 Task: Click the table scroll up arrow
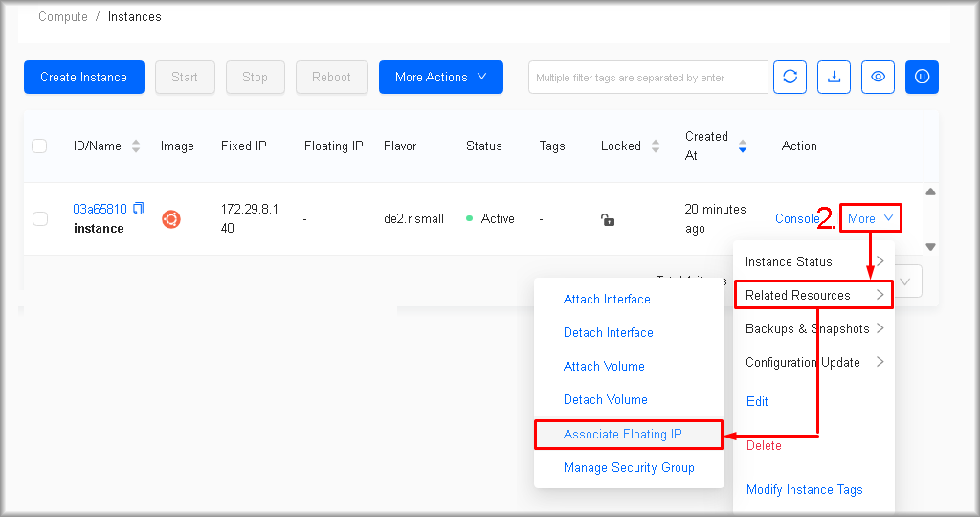930,191
